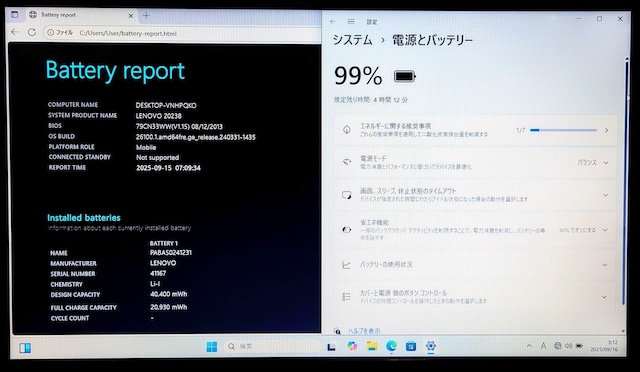640x372 pixels.
Task: Click the report time 2025-09-15 07:09:34
Action: coord(168,168)
